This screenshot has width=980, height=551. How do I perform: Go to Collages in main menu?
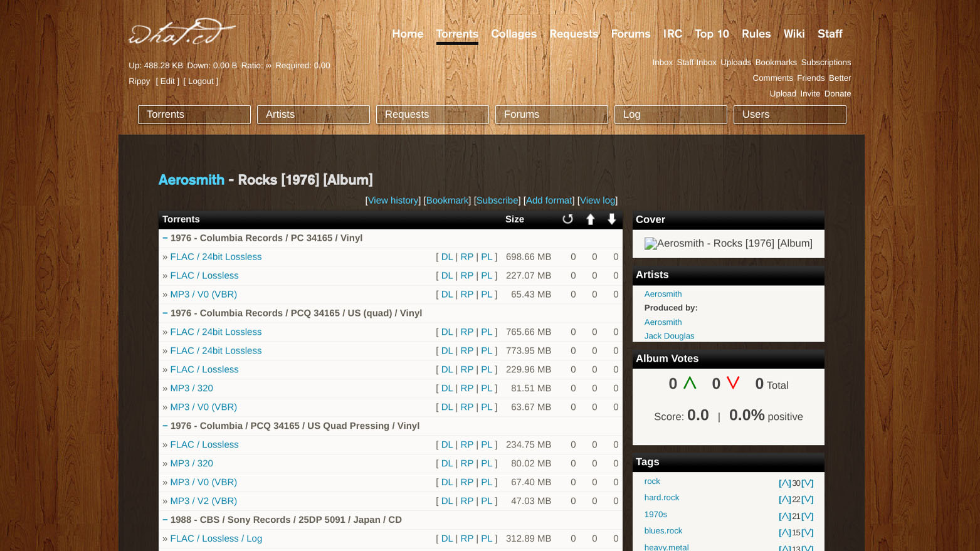(514, 34)
